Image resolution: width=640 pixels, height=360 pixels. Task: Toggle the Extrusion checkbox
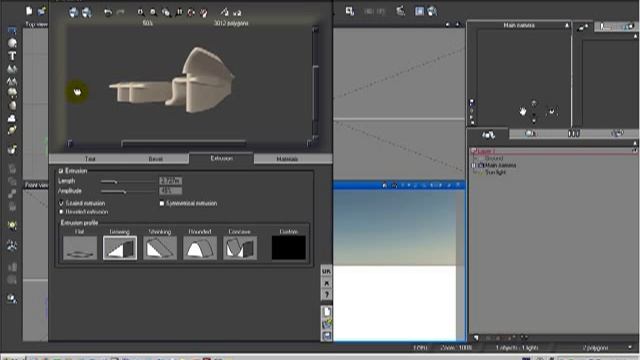[x=61, y=171]
